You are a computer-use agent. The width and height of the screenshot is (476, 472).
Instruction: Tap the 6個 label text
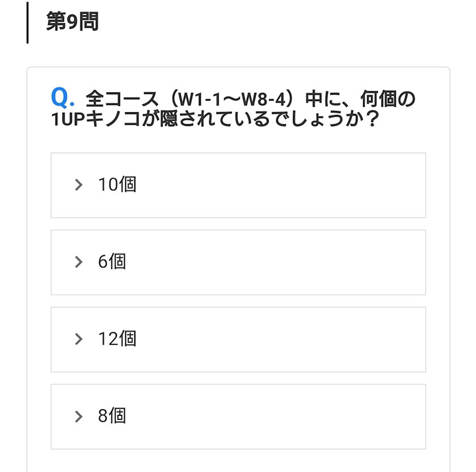(x=112, y=261)
